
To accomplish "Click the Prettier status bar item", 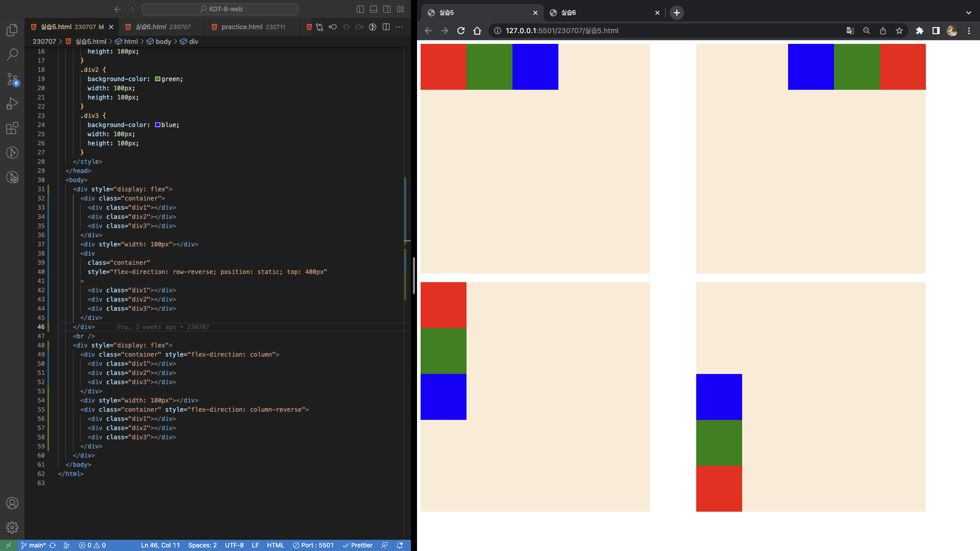I will tap(357, 545).
